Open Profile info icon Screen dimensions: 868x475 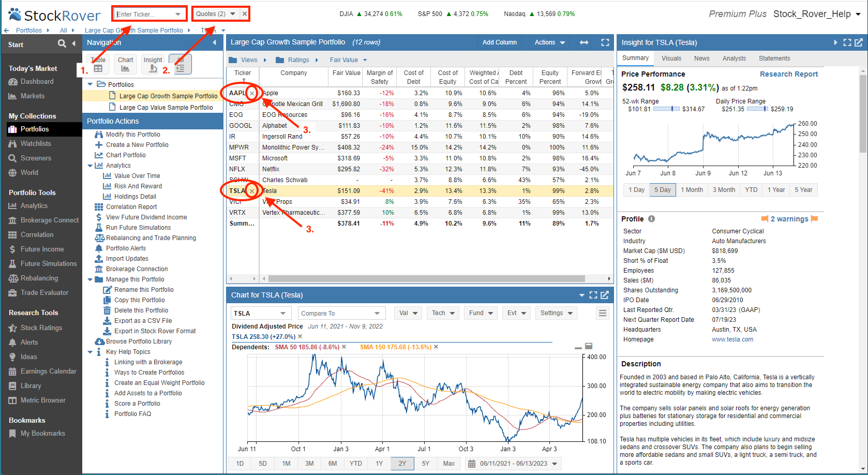(x=651, y=219)
